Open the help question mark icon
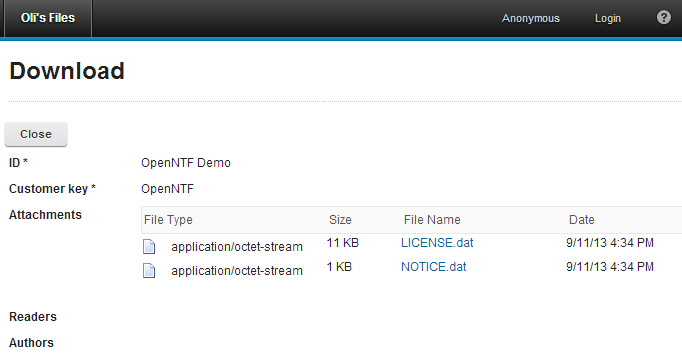The width and height of the screenshot is (682, 360). click(664, 17)
